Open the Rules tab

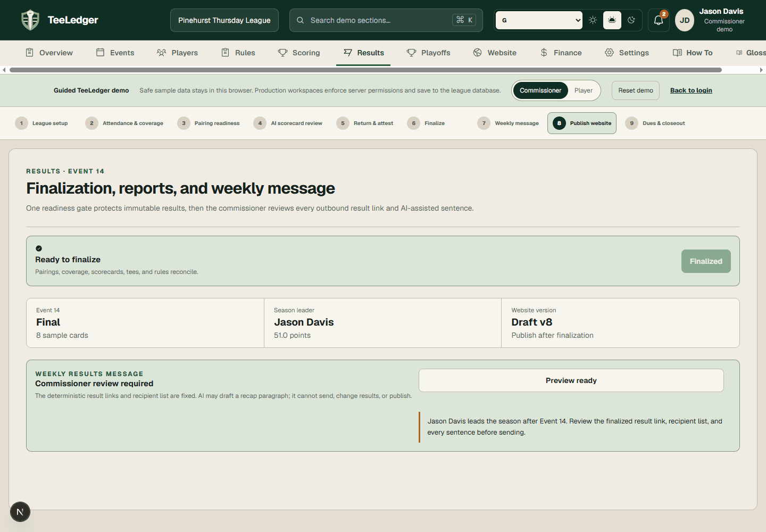[238, 53]
